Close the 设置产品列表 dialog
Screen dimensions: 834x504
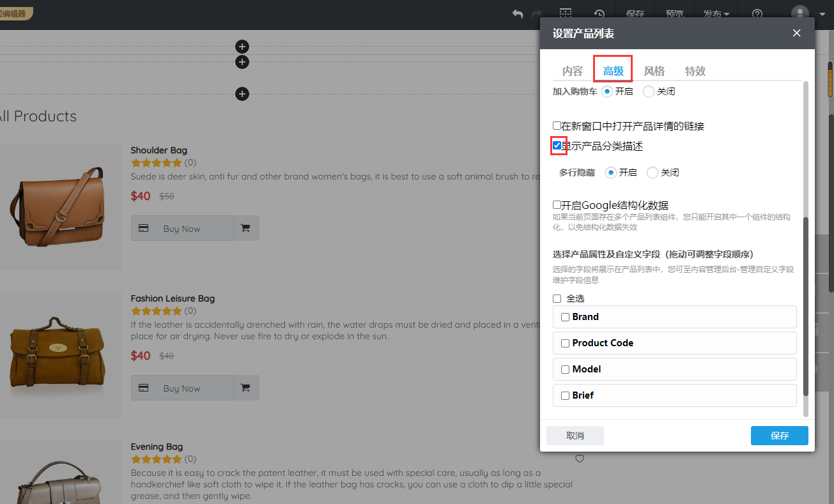(796, 33)
